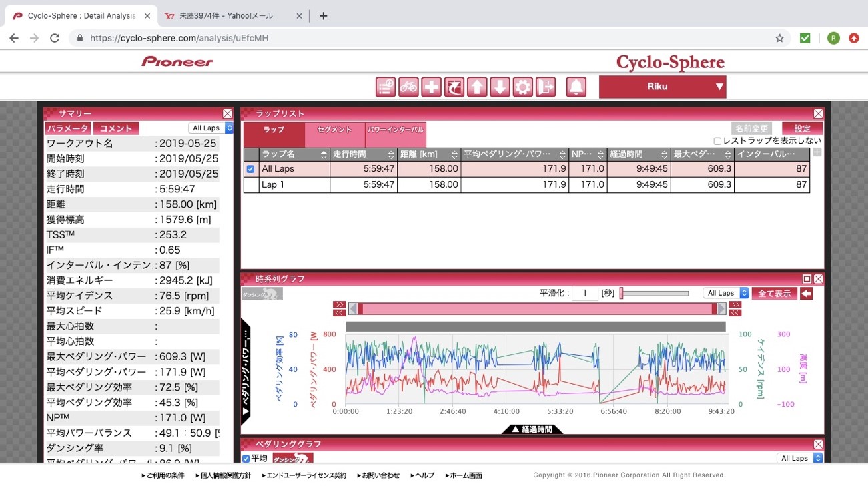Click the bicycle icon in the toolbar
Viewport: 868px width, 488px height.
(408, 87)
